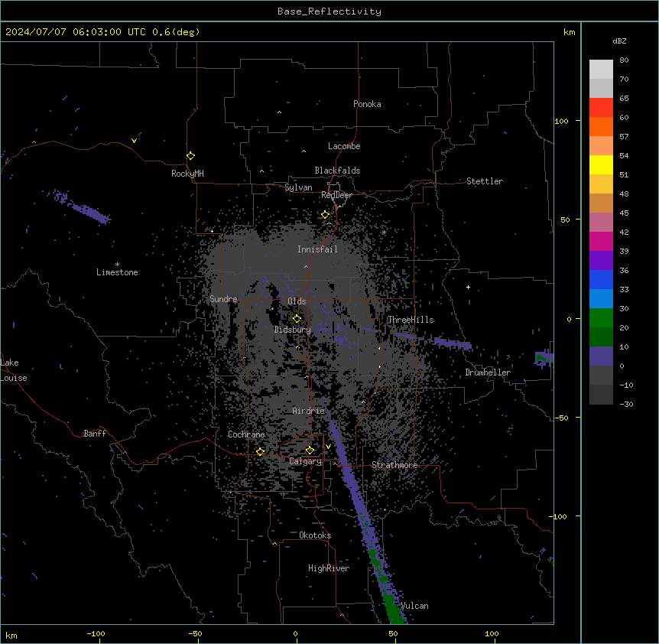
Task: Click the Base_Reflectivity title text
Action: [x=329, y=11]
